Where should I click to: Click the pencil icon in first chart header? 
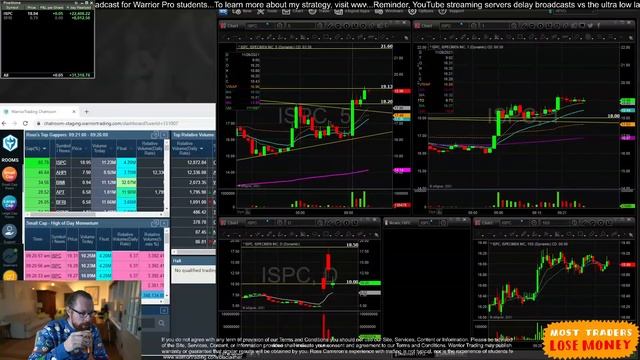(x=329, y=26)
